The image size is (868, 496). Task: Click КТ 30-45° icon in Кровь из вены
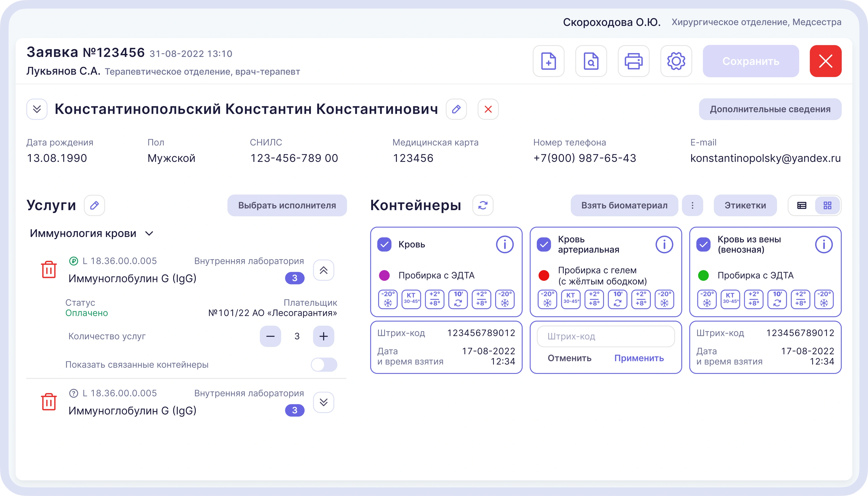(731, 299)
